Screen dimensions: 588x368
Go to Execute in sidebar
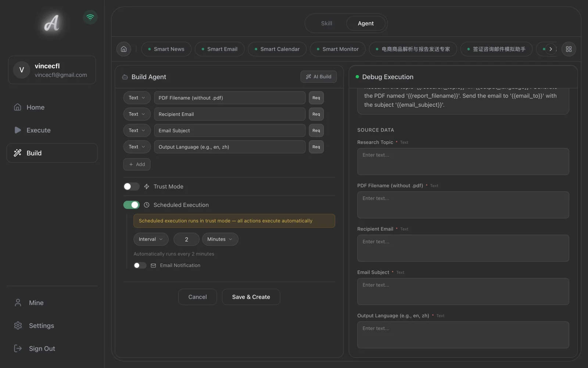[52, 130]
